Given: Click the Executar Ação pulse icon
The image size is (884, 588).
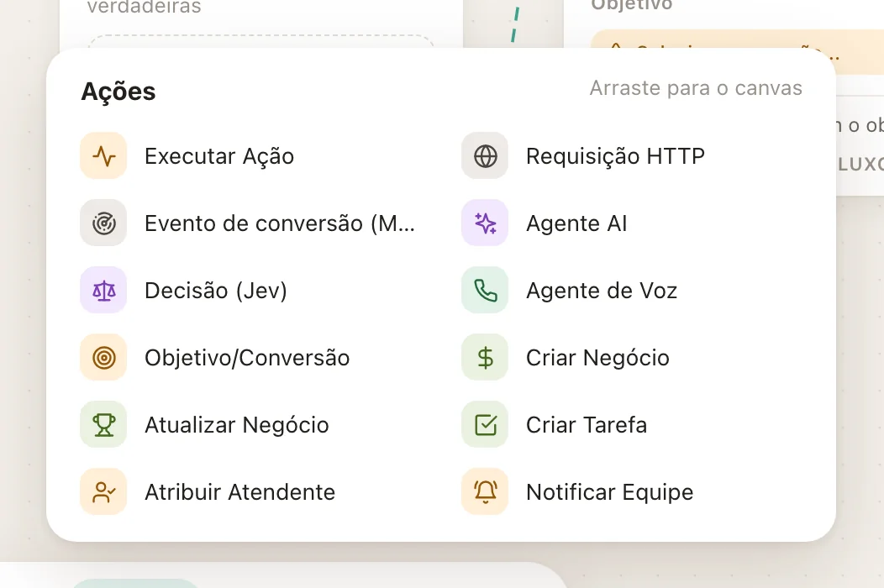Looking at the screenshot, I should (x=103, y=156).
